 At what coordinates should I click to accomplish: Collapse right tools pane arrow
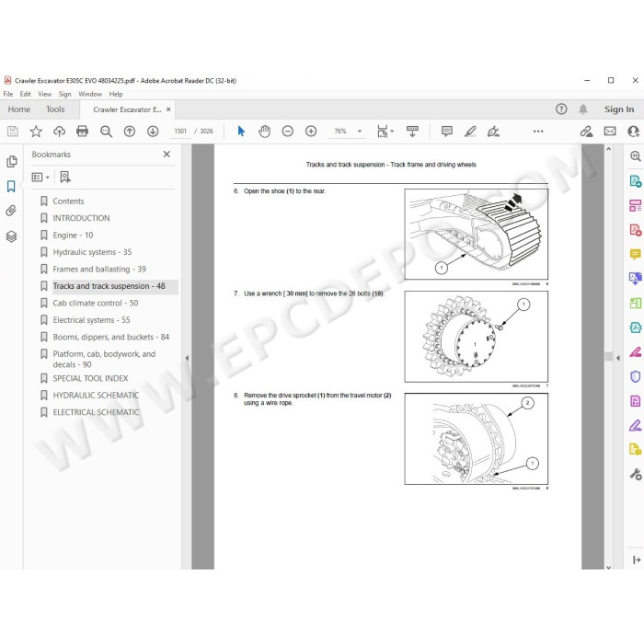coord(618,358)
